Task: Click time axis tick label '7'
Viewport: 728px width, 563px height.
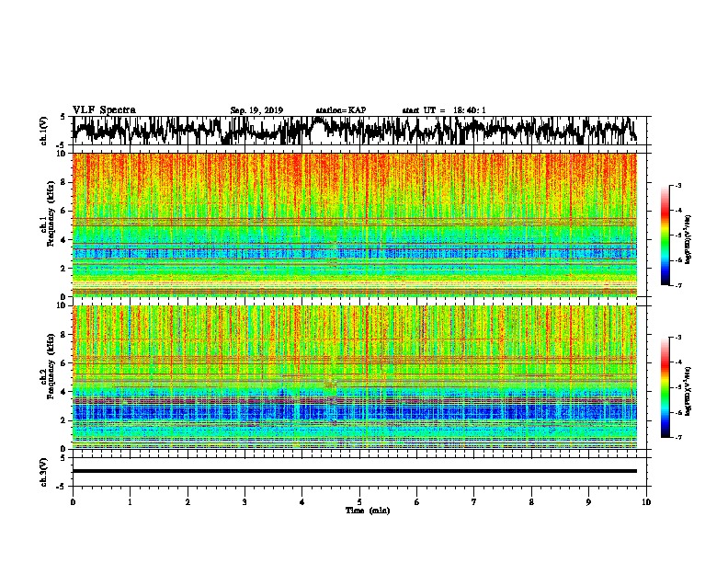Action: click(474, 501)
